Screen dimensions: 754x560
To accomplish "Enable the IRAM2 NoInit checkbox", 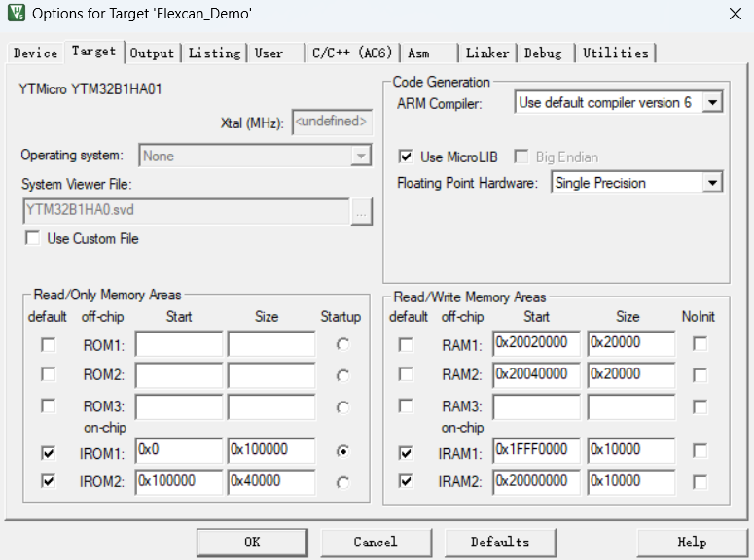I will pos(700,482).
